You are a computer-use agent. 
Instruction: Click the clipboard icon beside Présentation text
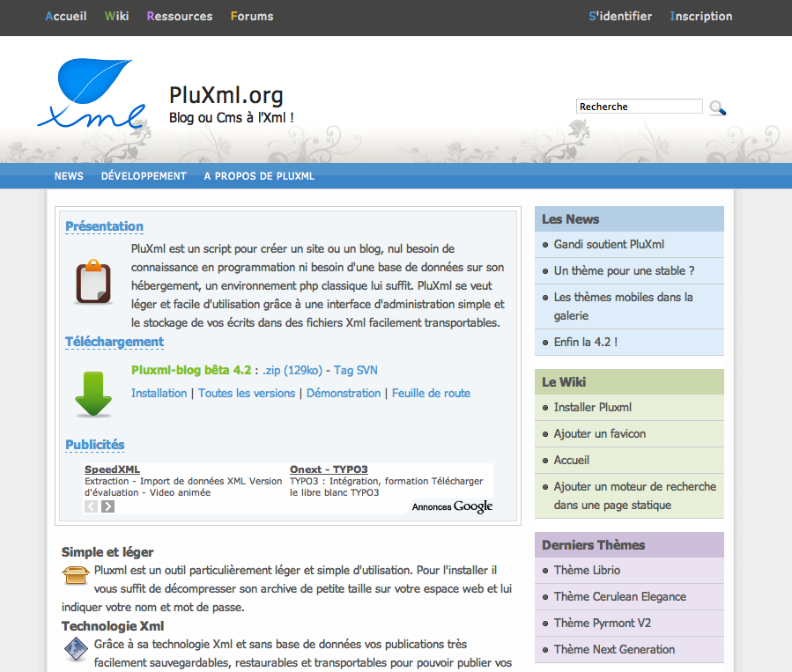click(93, 282)
